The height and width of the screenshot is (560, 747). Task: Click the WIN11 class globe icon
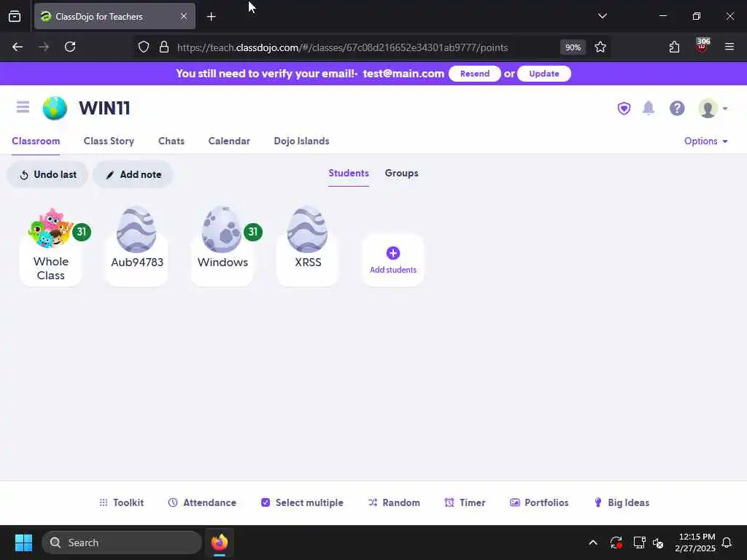55,108
